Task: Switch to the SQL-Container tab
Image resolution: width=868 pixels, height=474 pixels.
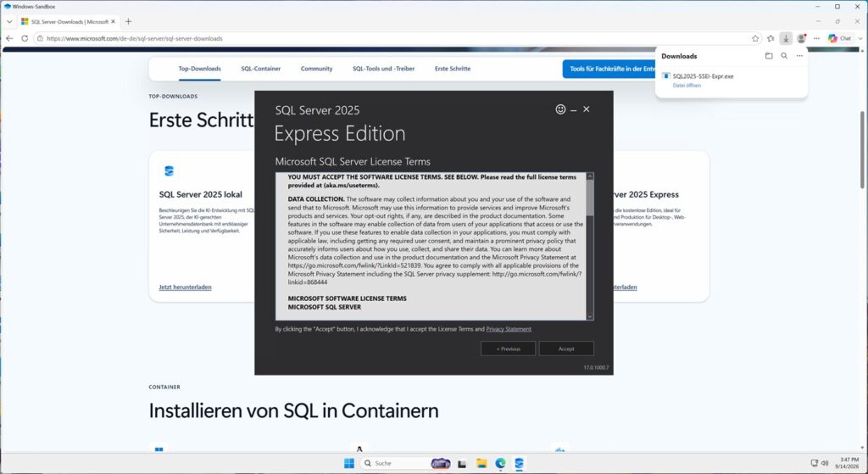Action: (x=261, y=69)
